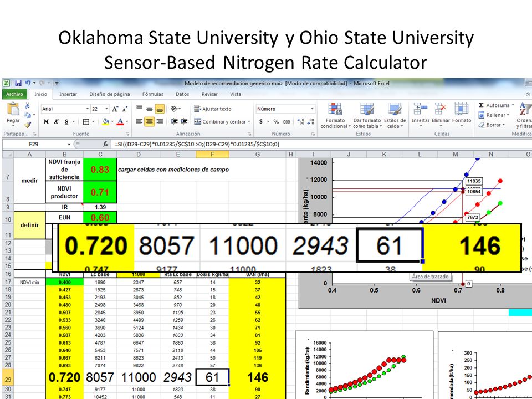This screenshot has width=532, height=399.
Task: Toggle bold formatting (N button)
Action: point(46,121)
